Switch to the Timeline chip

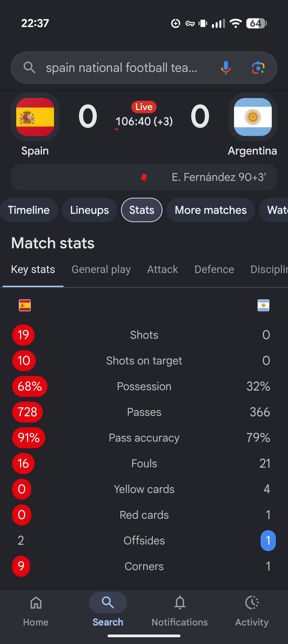coord(29,210)
